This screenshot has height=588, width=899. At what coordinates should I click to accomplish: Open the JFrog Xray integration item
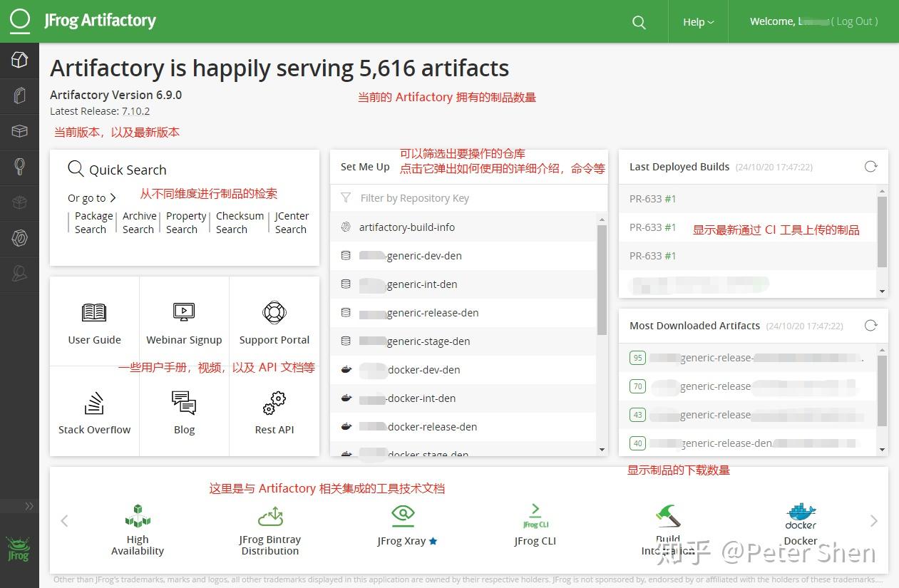pyautogui.click(x=402, y=522)
